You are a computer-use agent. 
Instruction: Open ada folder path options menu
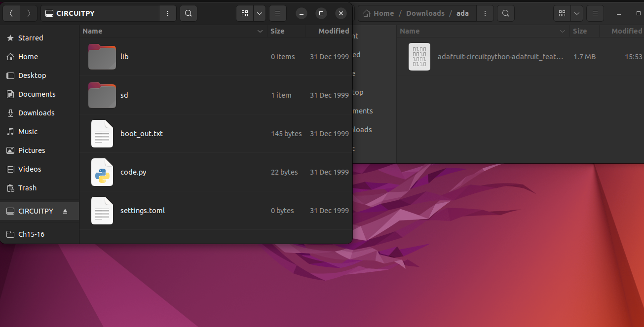(485, 13)
